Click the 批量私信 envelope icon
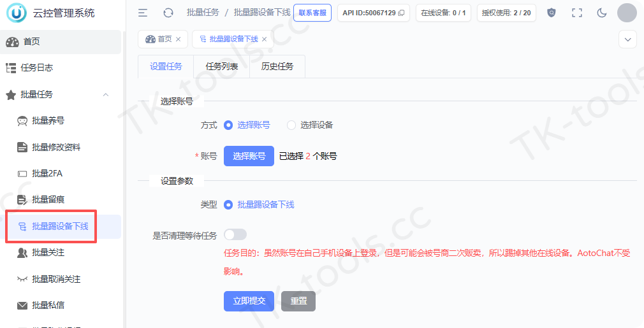 [x=22, y=306]
